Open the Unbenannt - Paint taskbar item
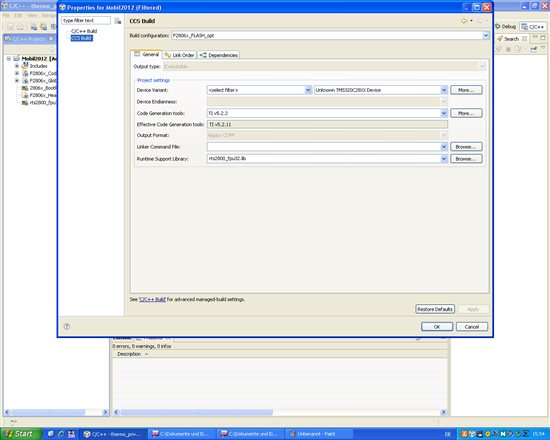 click(318, 434)
